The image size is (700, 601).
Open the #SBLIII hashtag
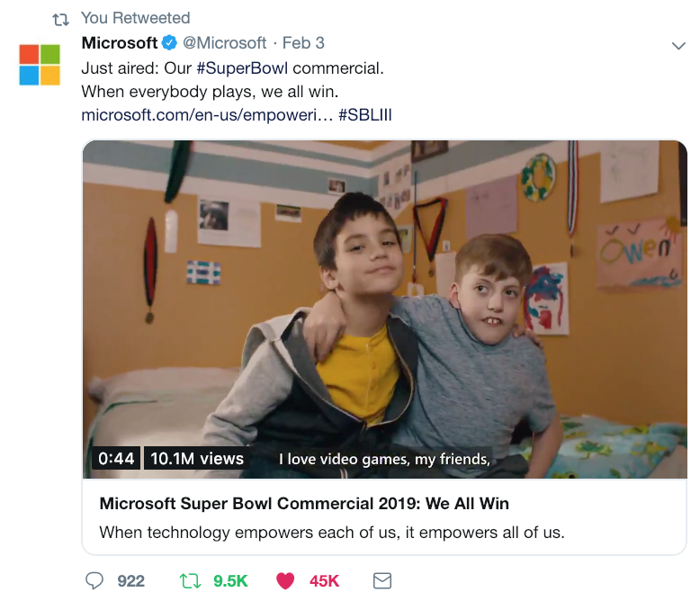click(x=365, y=115)
